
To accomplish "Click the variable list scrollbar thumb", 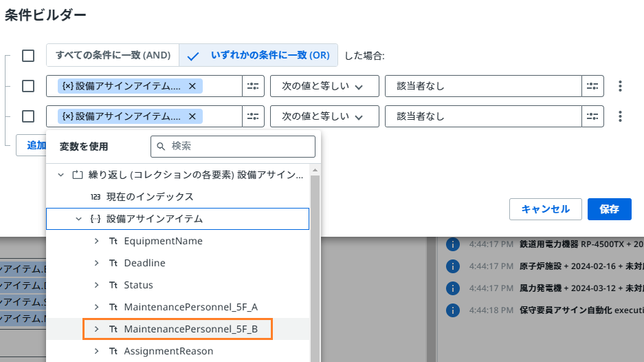I will point(315,268).
